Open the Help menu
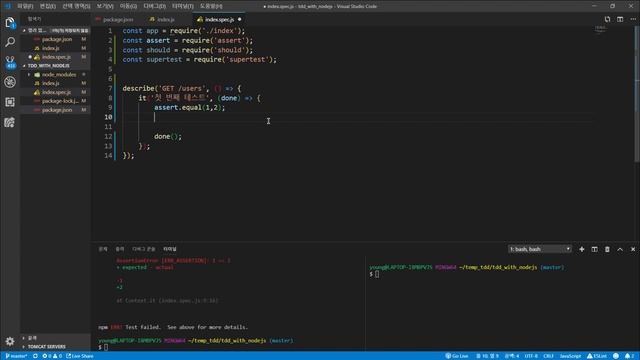The width and height of the screenshot is (640, 360). coord(211,6)
